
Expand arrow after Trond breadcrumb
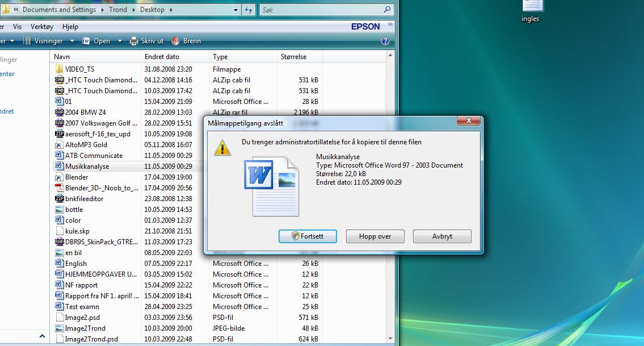point(133,10)
